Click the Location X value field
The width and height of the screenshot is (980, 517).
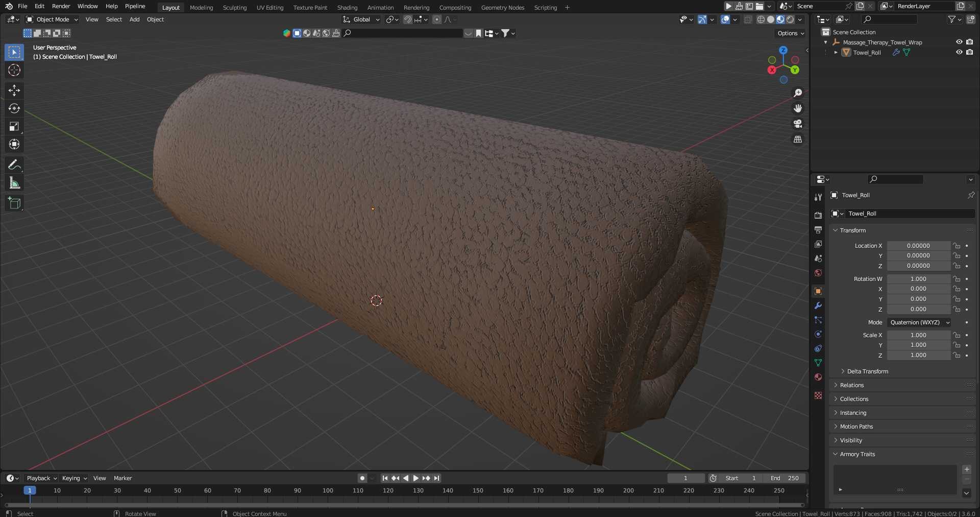pyautogui.click(x=918, y=246)
